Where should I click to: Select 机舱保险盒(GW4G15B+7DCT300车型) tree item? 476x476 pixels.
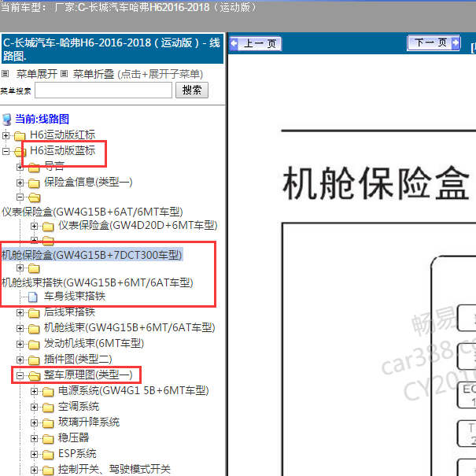tap(92, 255)
